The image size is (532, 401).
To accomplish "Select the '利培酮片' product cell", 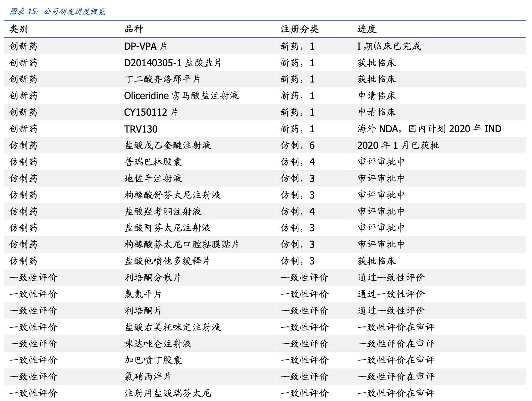I will tap(143, 311).
